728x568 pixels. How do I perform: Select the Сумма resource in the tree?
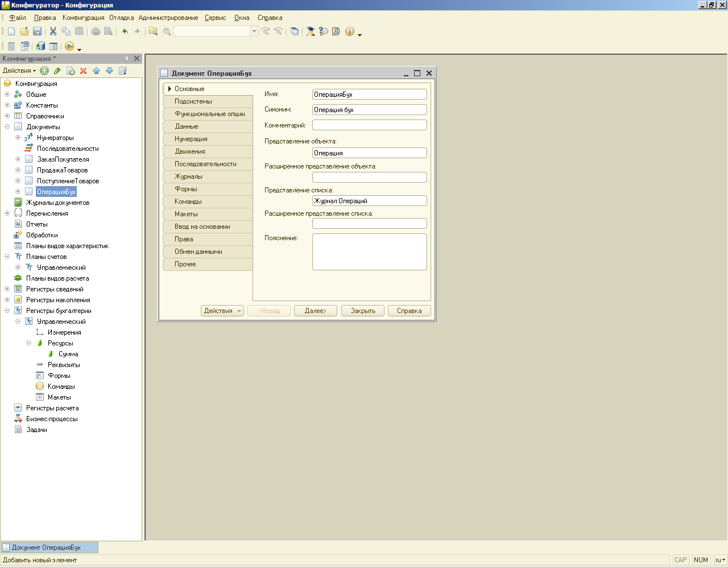pyautogui.click(x=68, y=354)
